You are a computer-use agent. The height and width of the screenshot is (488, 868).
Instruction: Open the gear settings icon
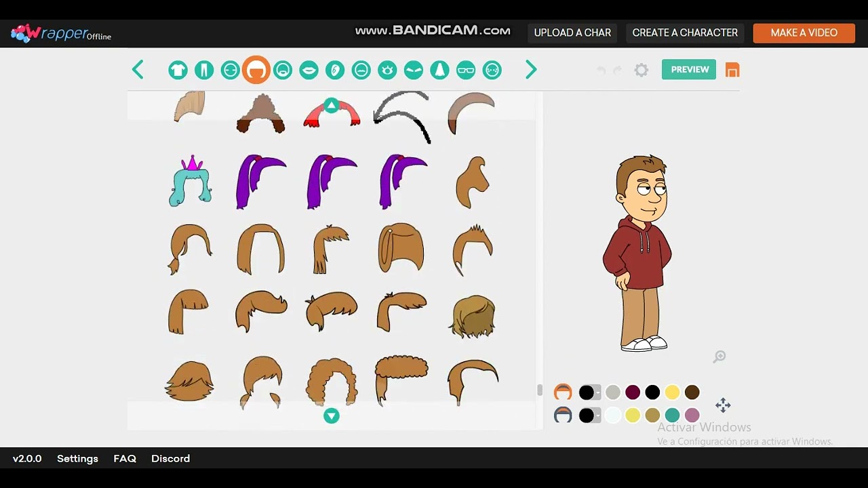point(642,70)
